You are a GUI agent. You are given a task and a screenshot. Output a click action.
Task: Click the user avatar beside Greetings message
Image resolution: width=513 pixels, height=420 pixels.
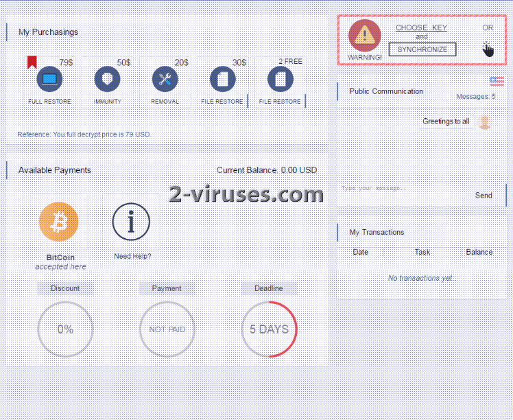pos(485,121)
